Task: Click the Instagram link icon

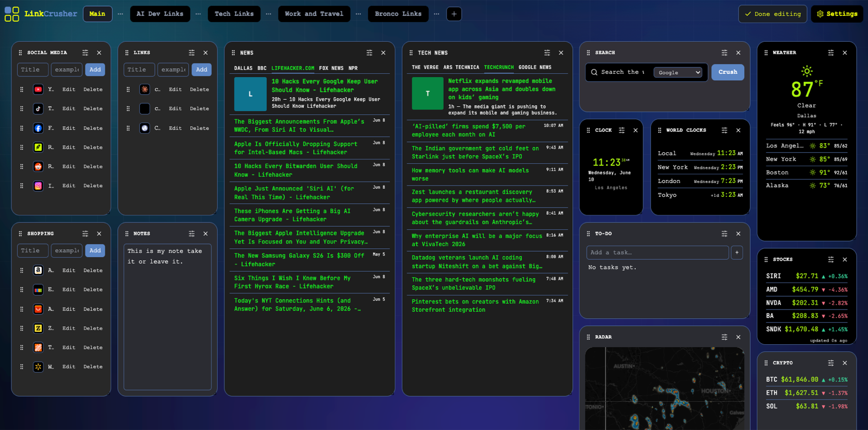Action: (38, 185)
